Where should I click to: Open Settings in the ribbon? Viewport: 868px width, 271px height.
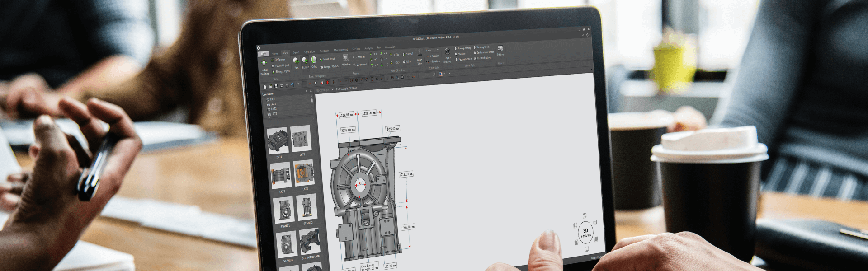pos(500,50)
